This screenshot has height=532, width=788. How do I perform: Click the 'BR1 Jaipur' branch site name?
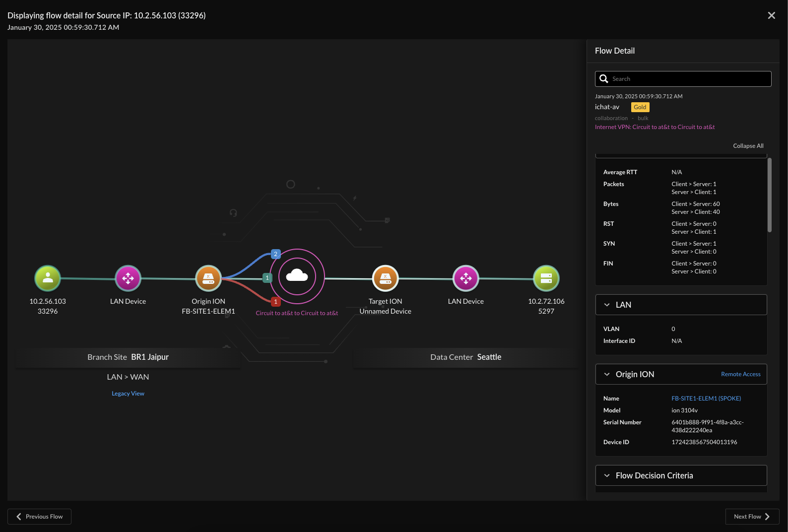click(x=150, y=357)
